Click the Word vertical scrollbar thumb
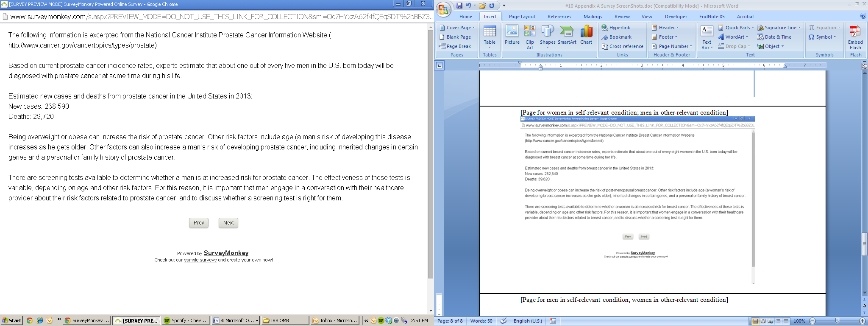 (x=865, y=244)
